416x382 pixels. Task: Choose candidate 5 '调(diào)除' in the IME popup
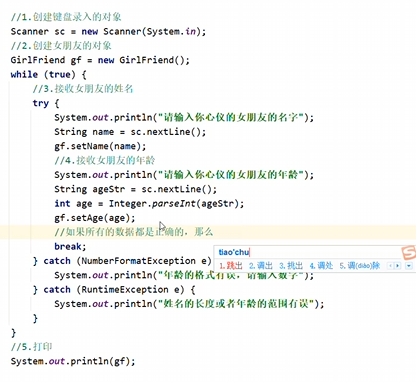point(360,266)
